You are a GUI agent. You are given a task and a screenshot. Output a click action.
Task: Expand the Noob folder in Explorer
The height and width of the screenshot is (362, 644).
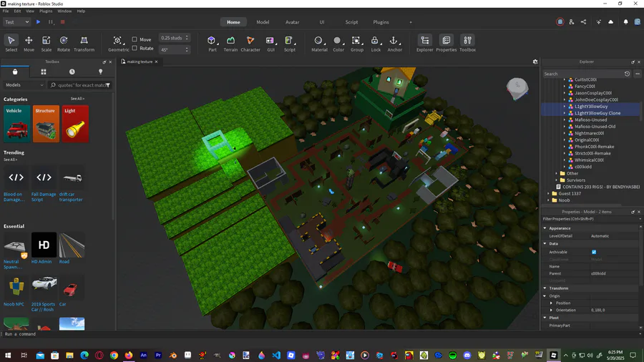coord(549,200)
